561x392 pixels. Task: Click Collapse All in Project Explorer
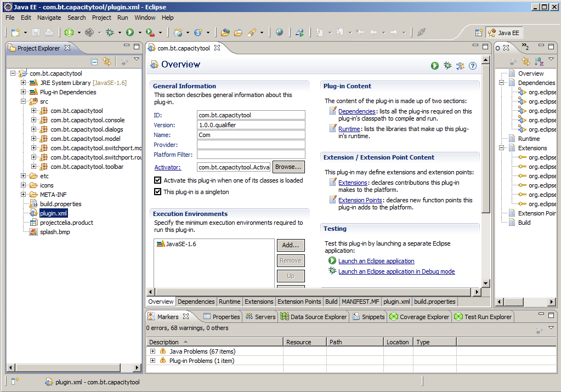tap(94, 61)
